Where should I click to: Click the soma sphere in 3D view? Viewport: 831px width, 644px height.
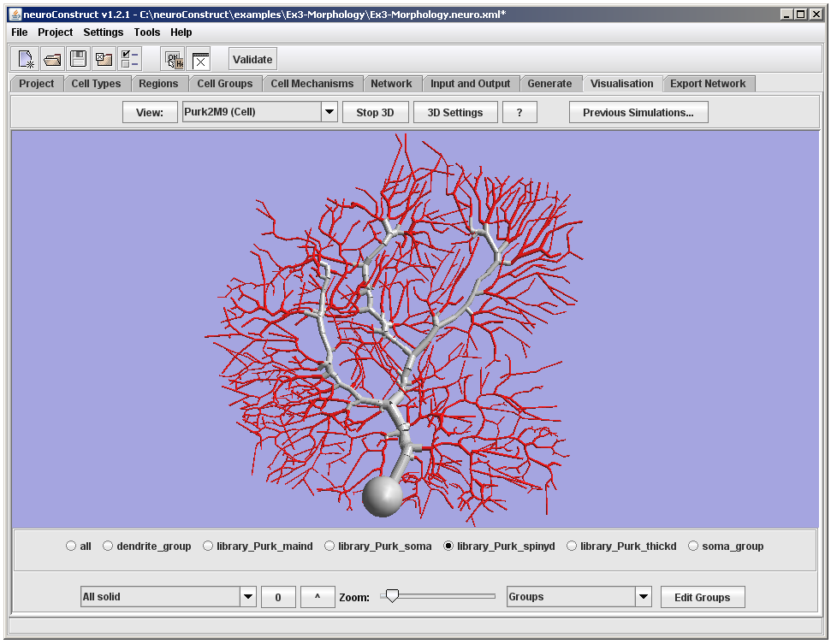point(382,496)
